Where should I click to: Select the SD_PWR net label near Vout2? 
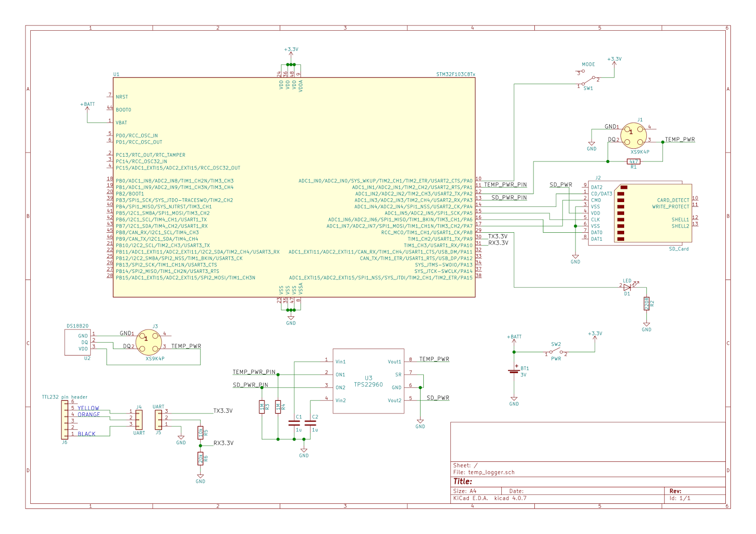[x=437, y=398]
